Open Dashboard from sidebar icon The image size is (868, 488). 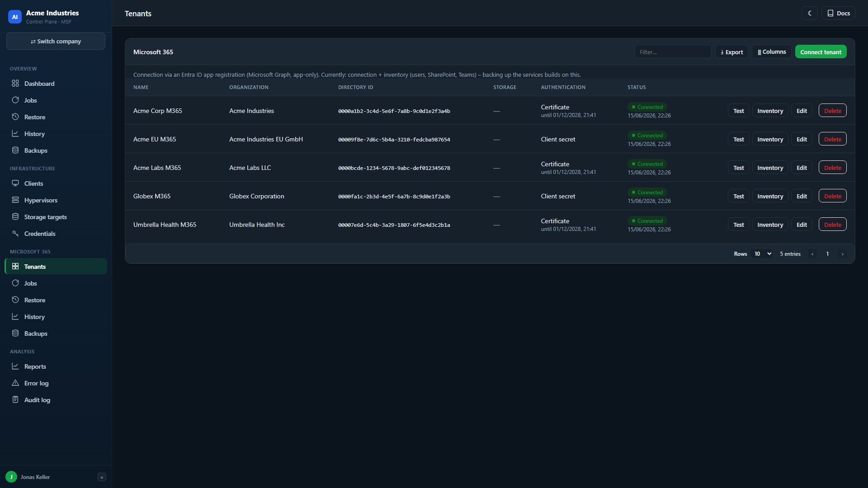[x=15, y=84]
